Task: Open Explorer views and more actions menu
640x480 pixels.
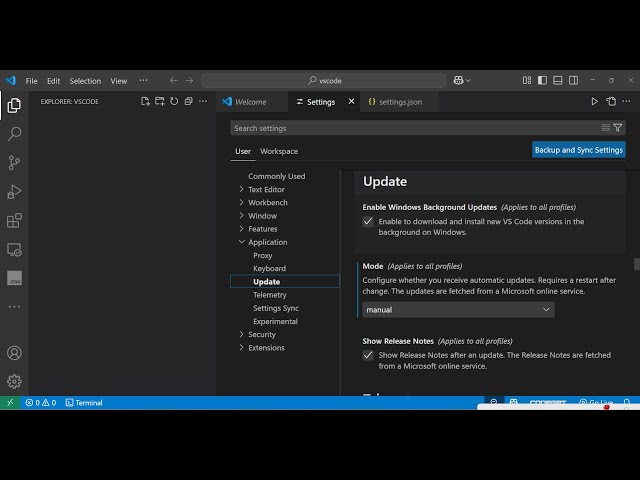Action: coord(203,101)
